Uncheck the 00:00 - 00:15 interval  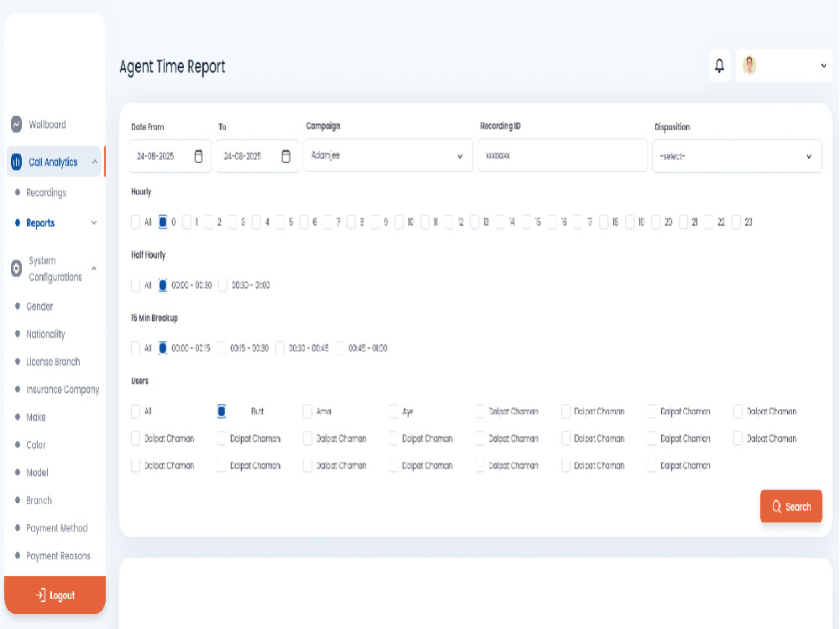click(162, 349)
